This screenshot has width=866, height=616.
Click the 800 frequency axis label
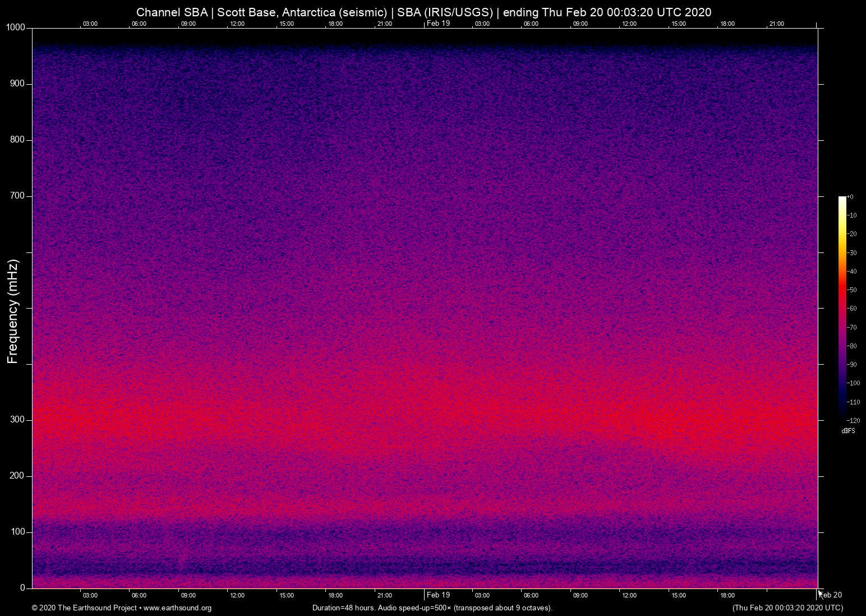tap(18, 140)
